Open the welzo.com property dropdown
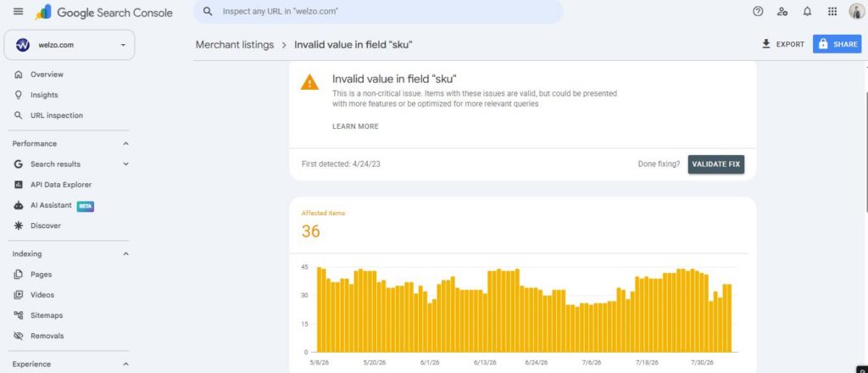 pyautogui.click(x=70, y=45)
